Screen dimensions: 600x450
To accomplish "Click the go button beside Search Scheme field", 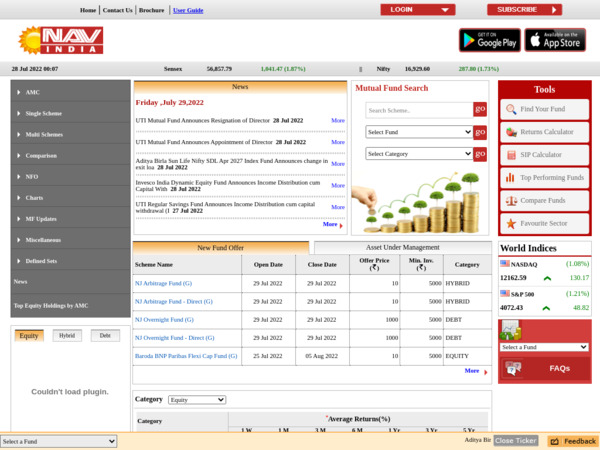I will point(480,110).
